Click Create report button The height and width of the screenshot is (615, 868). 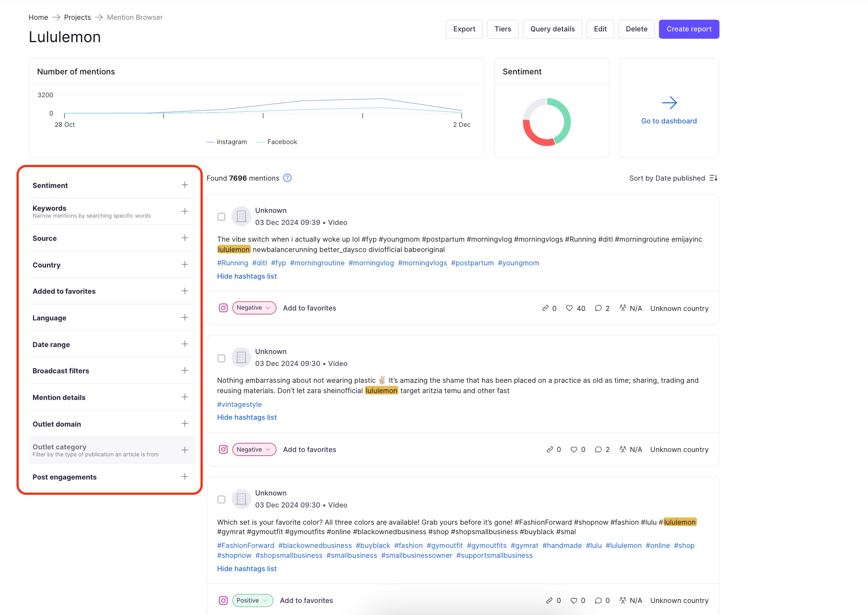point(689,29)
